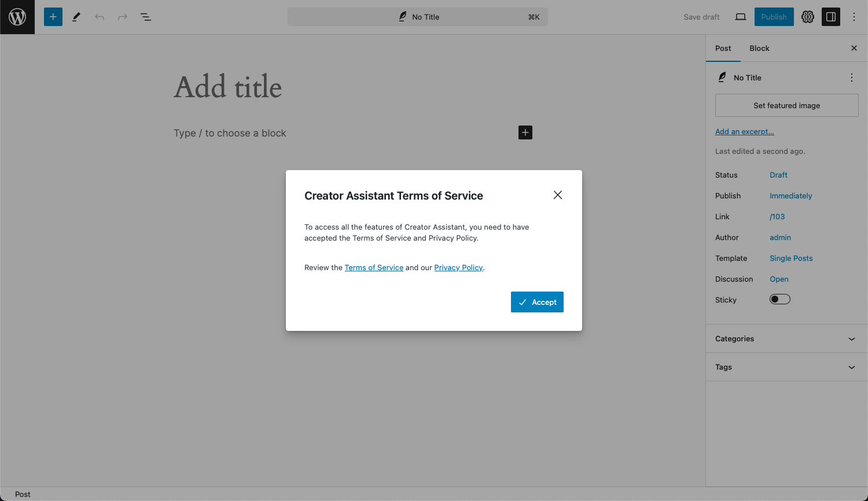The image size is (868, 501).
Task: Open the Document Overview list view
Action: (146, 17)
